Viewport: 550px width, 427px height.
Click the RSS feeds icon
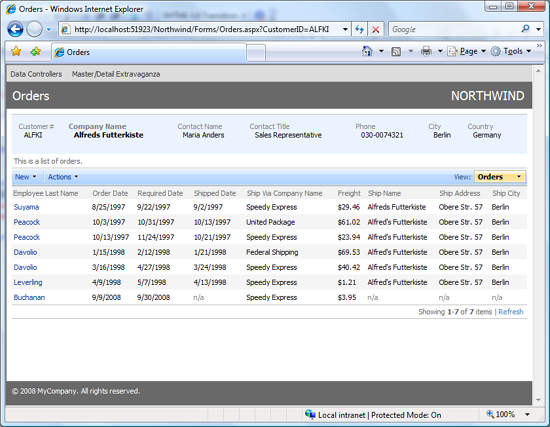pyautogui.click(x=396, y=52)
